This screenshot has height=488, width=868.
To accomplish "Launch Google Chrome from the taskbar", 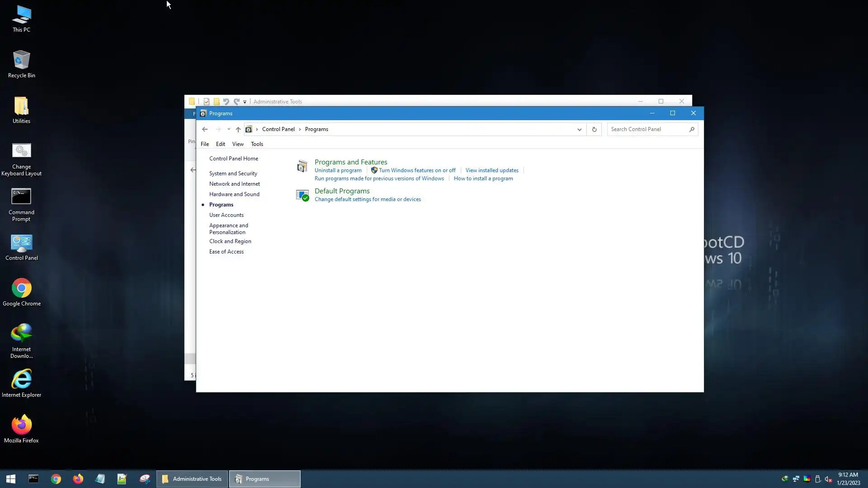I will point(56,479).
